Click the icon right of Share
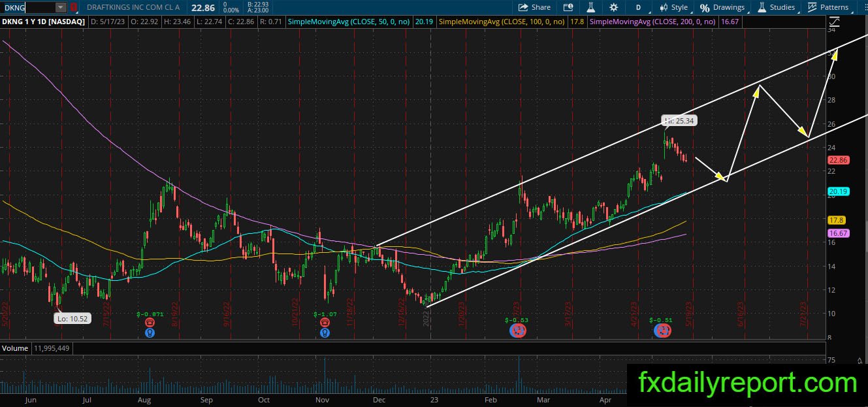Image resolution: width=868 pixels, height=407 pixels. pyautogui.click(x=568, y=7)
